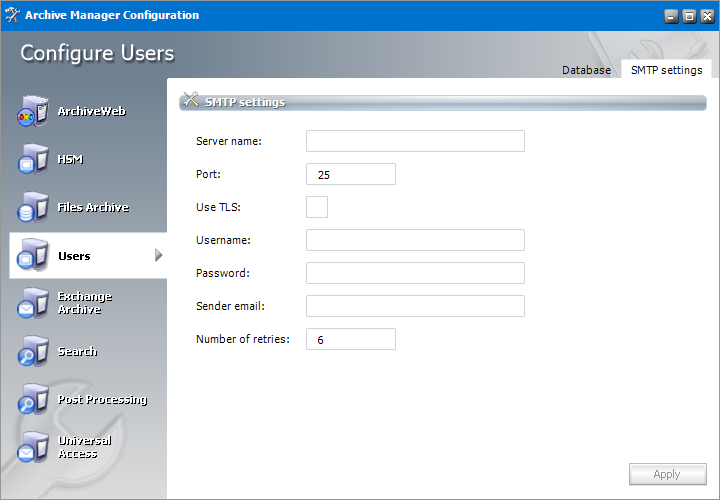Select the Sender email field
Image resolution: width=720 pixels, height=500 pixels.
click(415, 306)
